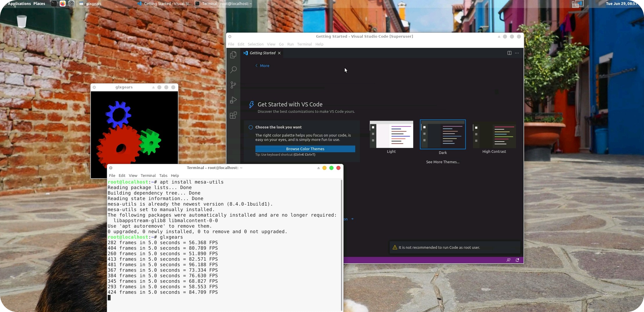Open View menu in the Terminal window
The height and width of the screenshot is (312, 644).
(133, 176)
